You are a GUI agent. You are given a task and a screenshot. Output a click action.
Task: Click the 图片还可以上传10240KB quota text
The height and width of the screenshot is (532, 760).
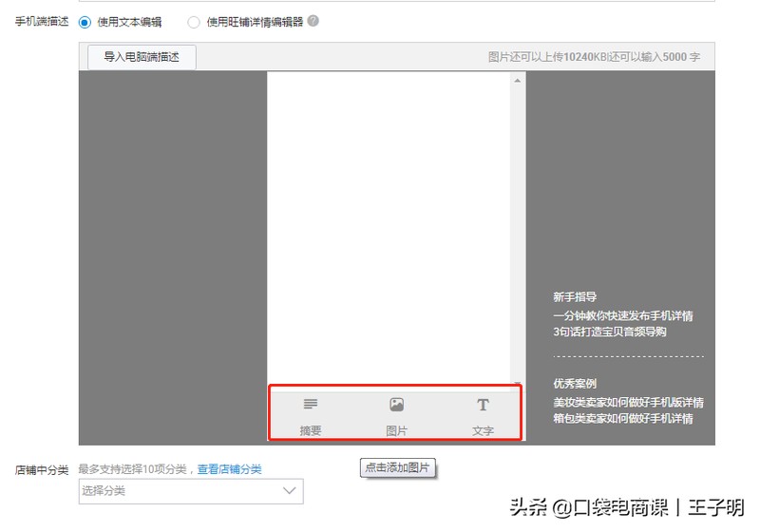tap(547, 57)
